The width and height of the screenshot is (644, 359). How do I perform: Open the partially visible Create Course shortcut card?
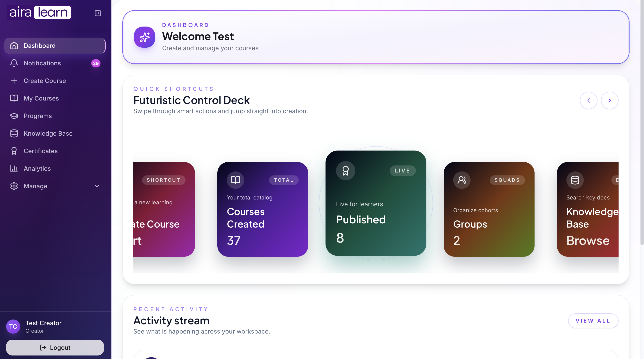(x=164, y=209)
